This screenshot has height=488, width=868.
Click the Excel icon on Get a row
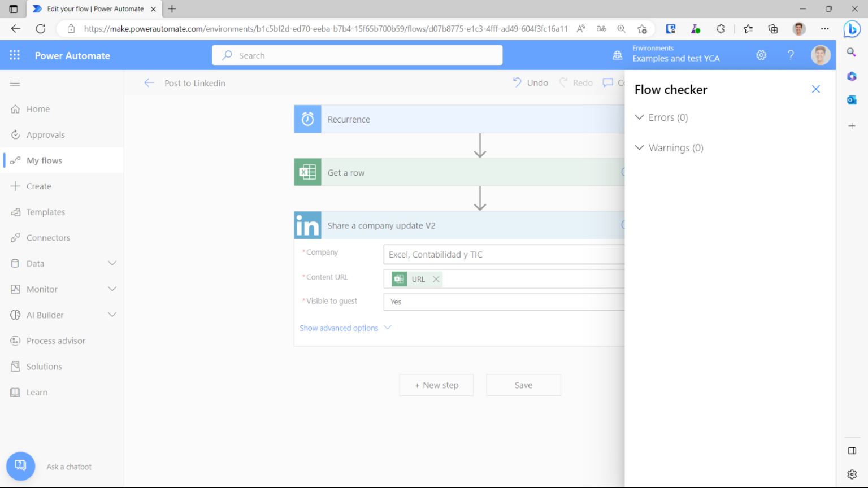[308, 172]
